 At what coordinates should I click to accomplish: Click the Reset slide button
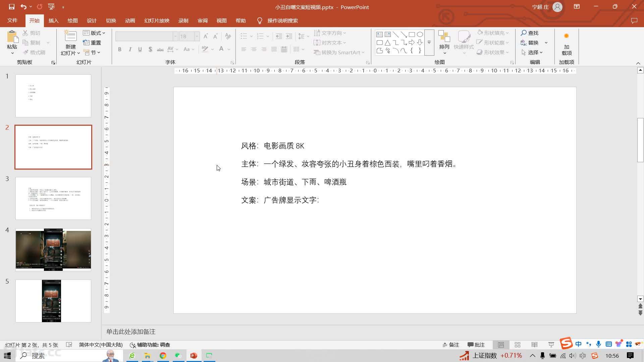pyautogui.click(x=92, y=43)
